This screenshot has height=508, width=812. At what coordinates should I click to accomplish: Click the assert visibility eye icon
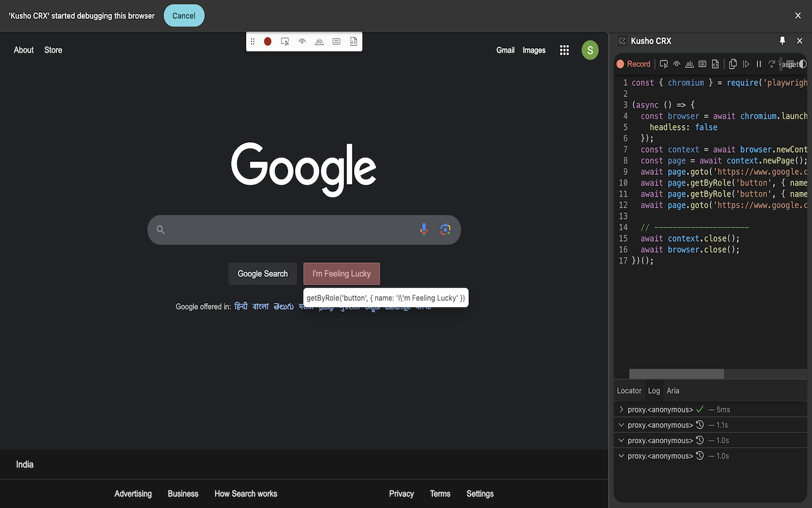(676, 63)
